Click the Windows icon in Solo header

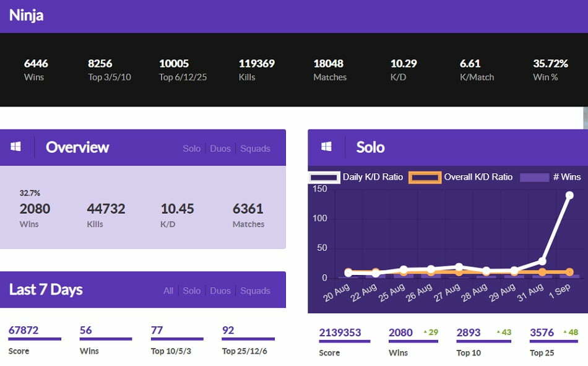tap(326, 146)
